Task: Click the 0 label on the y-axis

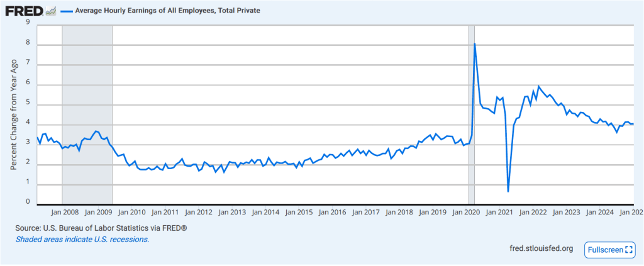Action: [x=28, y=202]
